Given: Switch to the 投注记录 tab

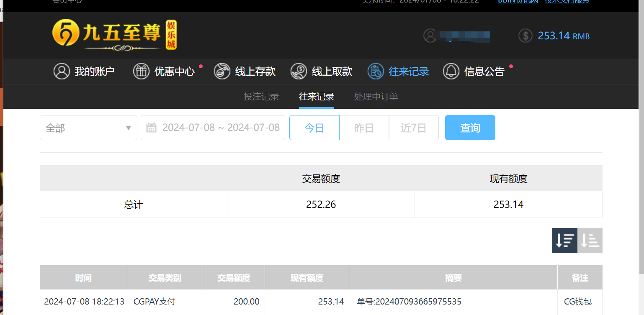Looking at the screenshot, I should (261, 97).
